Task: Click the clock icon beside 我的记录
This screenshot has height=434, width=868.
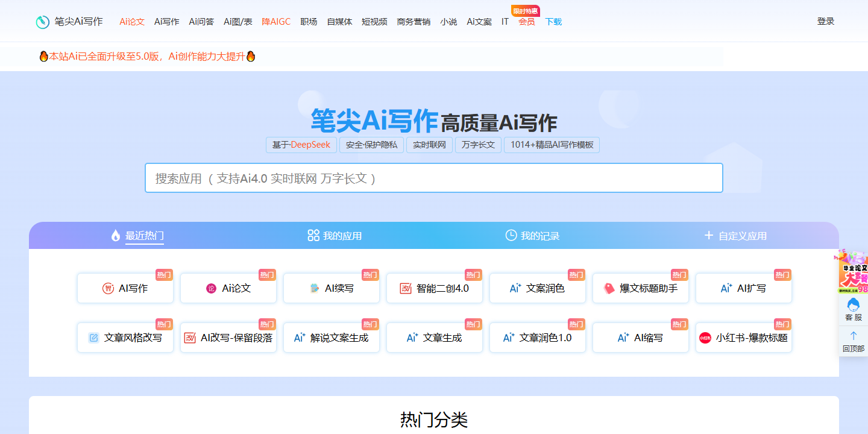Action: click(511, 236)
